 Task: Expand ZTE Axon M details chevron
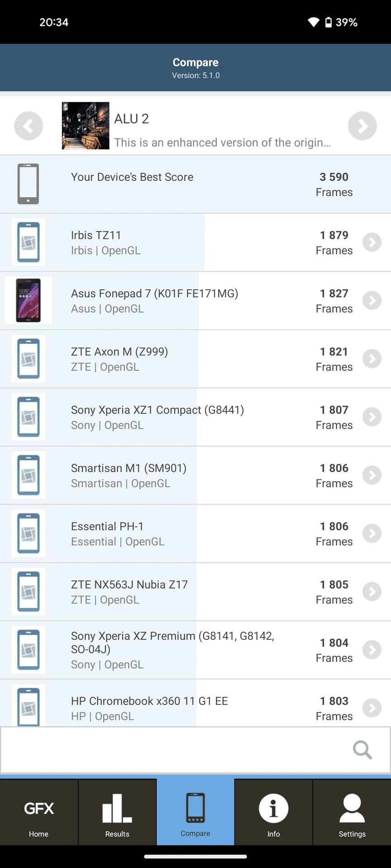tap(372, 359)
